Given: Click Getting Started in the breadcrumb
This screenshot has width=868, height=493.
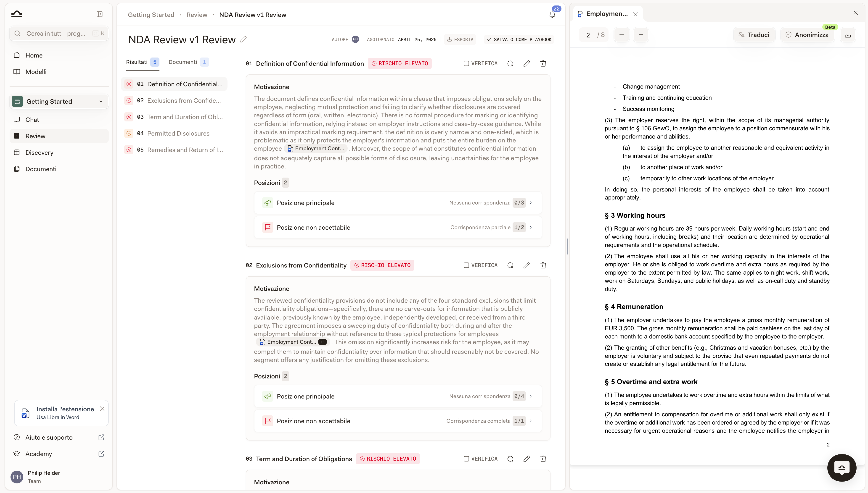Looking at the screenshot, I should 151,15.
